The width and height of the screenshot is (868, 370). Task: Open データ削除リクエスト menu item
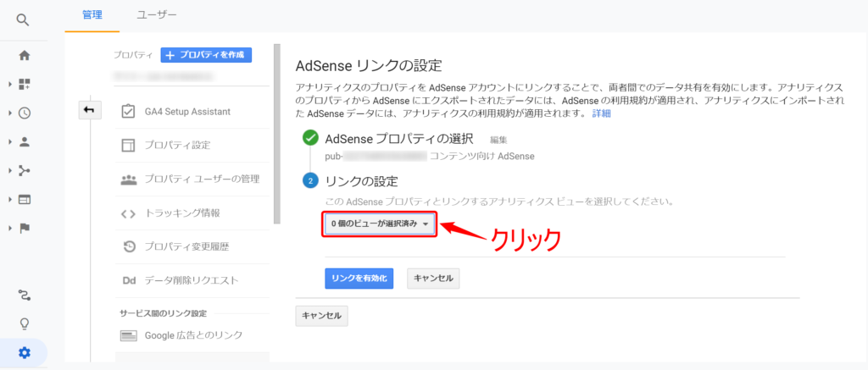192,280
